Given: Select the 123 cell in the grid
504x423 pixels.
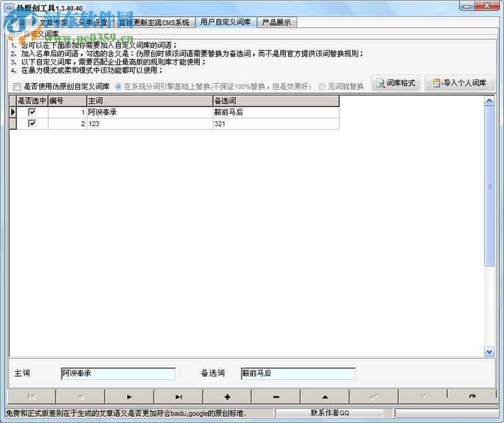Looking at the screenshot, I should (x=150, y=124).
